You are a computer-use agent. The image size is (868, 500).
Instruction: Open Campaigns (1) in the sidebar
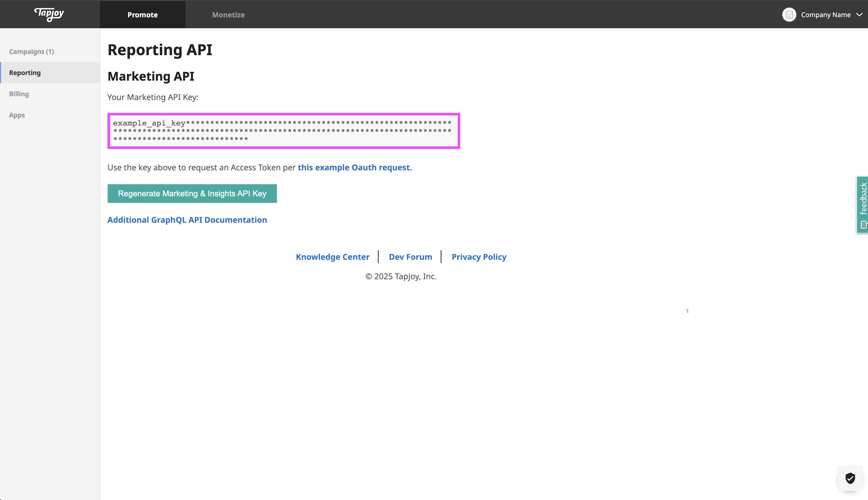pos(32,51)
